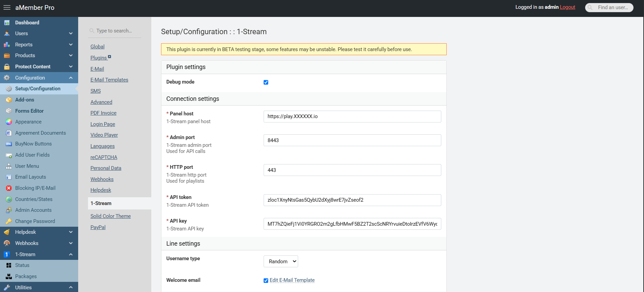The width and height of the screenshot is (644, 292).
Task: Click the Reports chart icon
Action: [x=7, y=45]
